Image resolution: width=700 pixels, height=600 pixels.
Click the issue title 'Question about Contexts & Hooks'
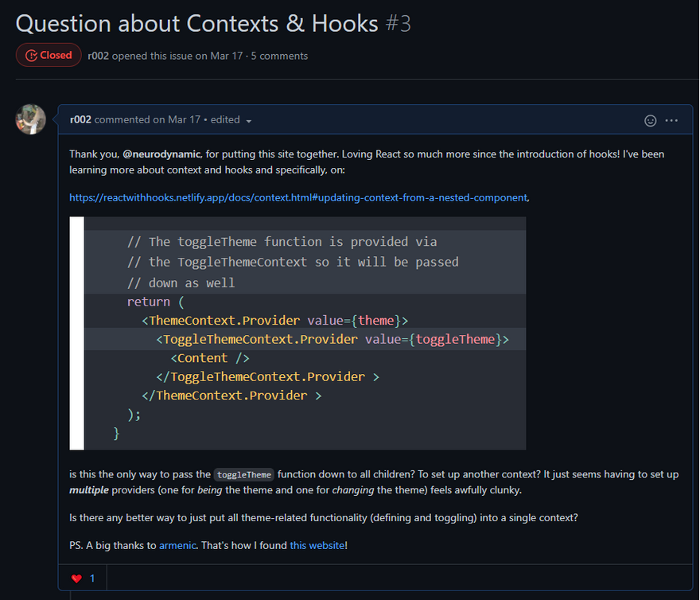197,24
